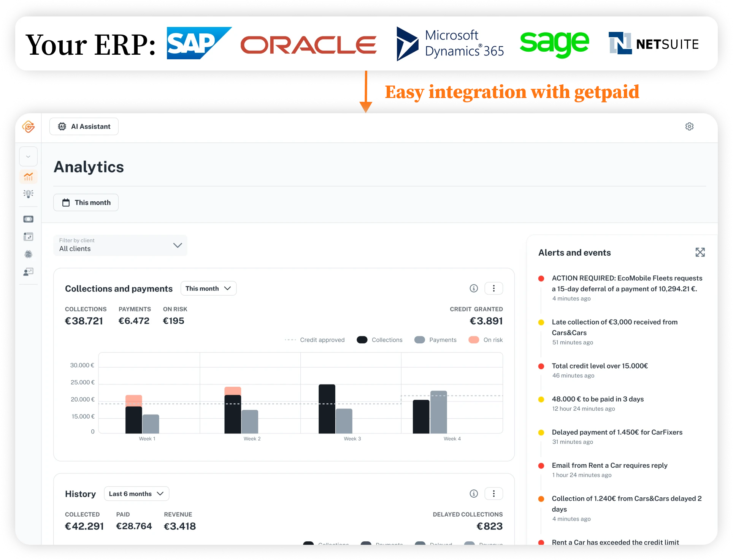Screen dimensions: 733x560
Task: Open the AI Assistant
Action: [84, 127]
